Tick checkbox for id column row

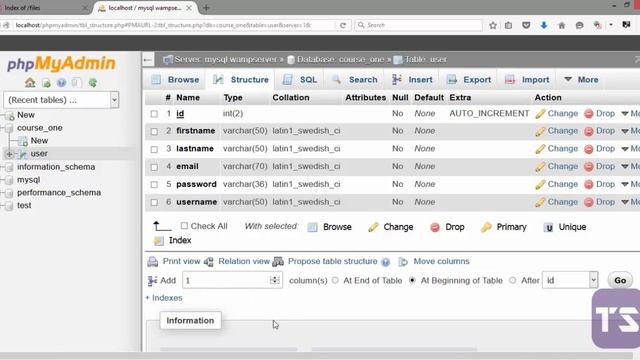[x=154, y=114]
